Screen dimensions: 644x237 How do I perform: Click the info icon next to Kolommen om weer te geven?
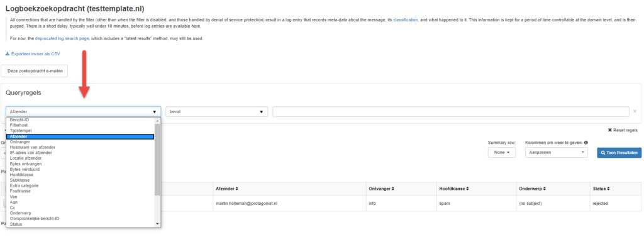(x=586, y=143)
